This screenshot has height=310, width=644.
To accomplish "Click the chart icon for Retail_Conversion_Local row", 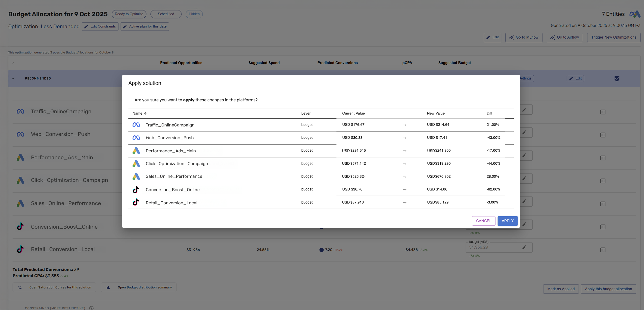I will [x=603, y=250].
